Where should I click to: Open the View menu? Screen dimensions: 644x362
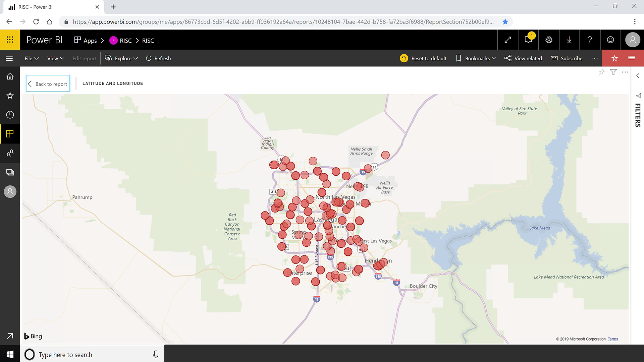(x=55, y=58)
